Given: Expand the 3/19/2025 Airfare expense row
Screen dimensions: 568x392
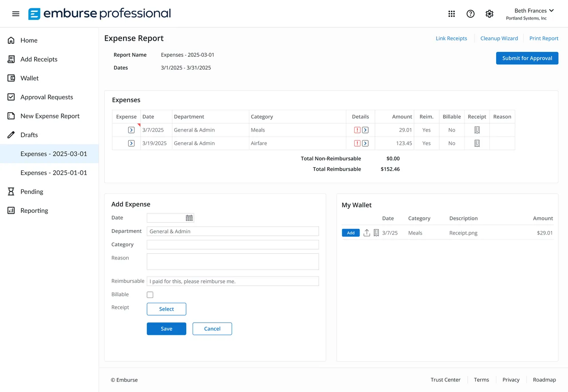Looking at the screenshot, I should click(131, 143).
